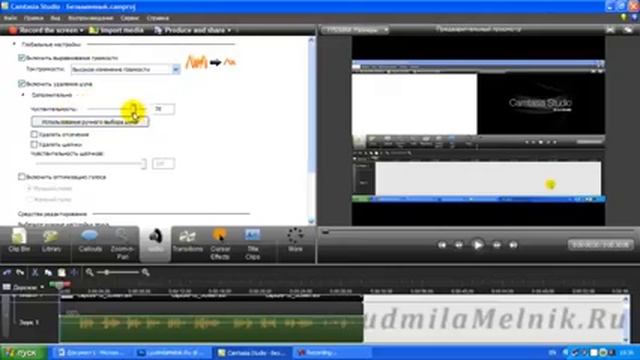Screen dimensions: 640x360
Task: Click the Paste icon on timeline toolbar
Action: tap(61, 272)
